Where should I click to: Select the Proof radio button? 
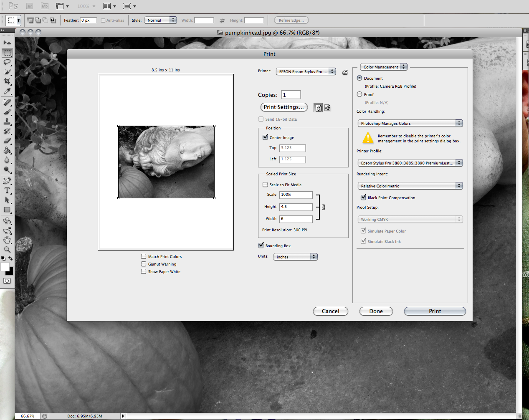(x=359, y=94)
